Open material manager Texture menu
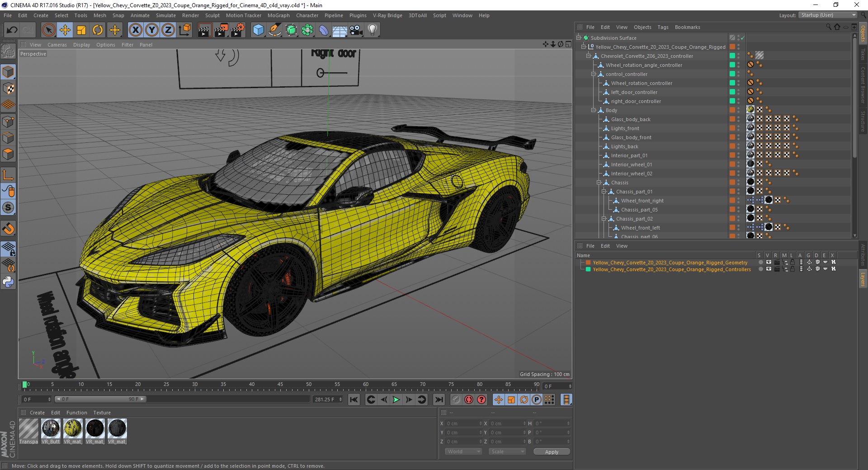The height and width of the screenshot is (470, 868). click(x=102, y=413)
